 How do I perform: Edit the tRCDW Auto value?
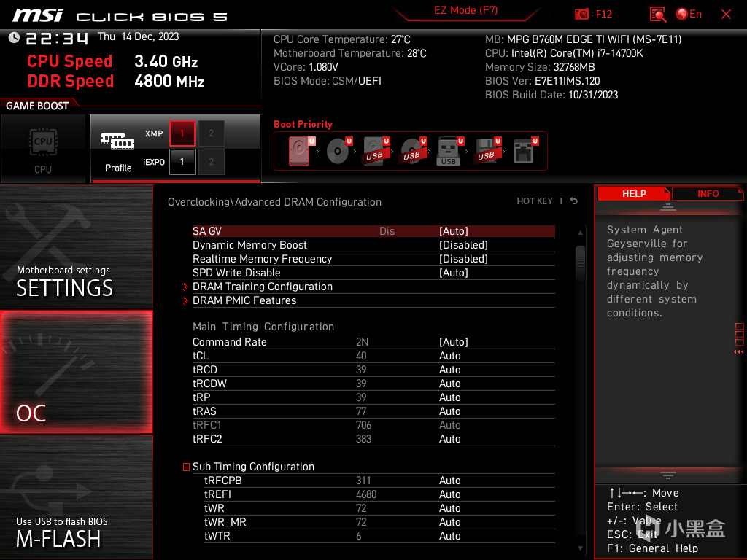(x=449, y=384)
